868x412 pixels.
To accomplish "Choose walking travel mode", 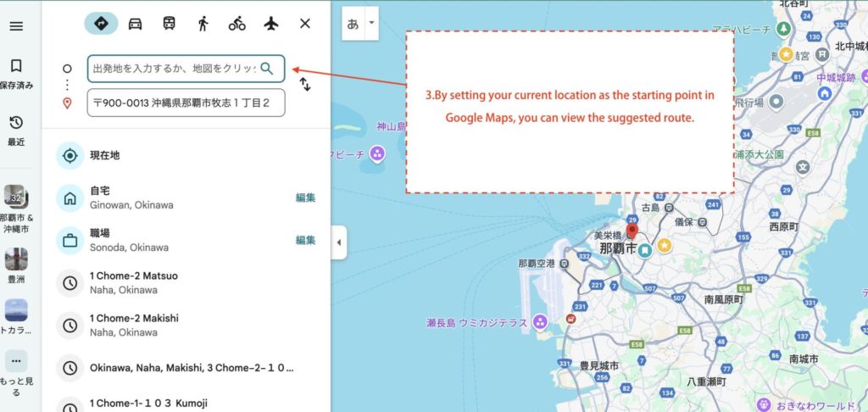I will (x=203, y=24).
